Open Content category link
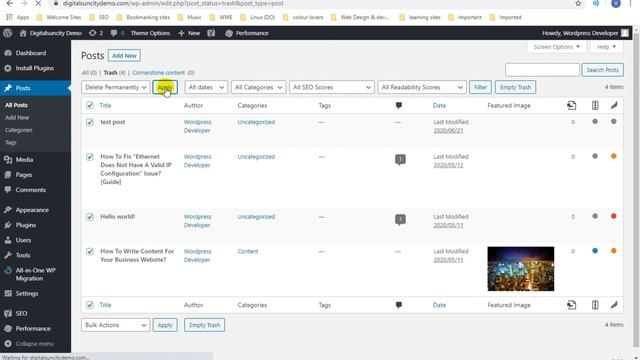The width and height of the screenshot is (640, 360). pyautogui.click(x=248, y=251)
